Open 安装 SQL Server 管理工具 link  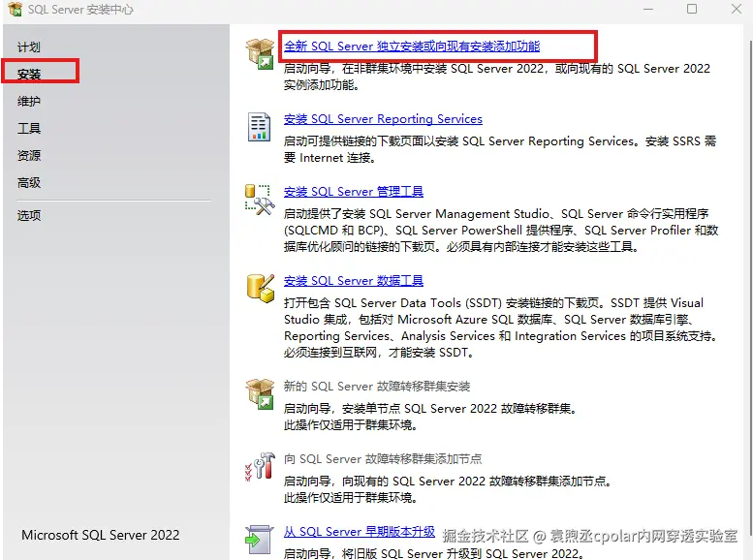point(354,192)
